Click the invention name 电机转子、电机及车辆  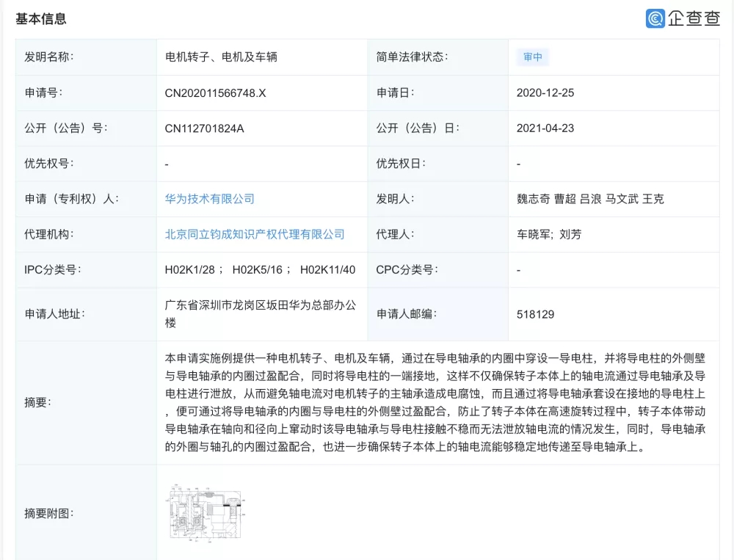tap(221, 57)
